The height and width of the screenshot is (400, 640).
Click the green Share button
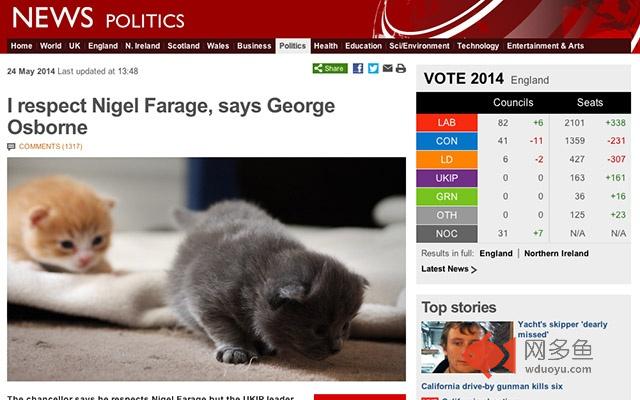(x=330, y=69)
